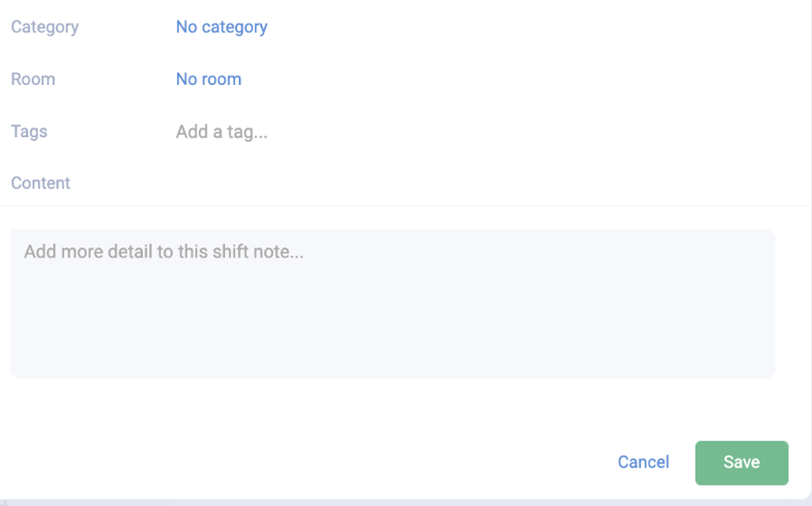The height and width of the screenshot is (506, 812).
Task: Click the blue No category text
Action: (221, 27)
